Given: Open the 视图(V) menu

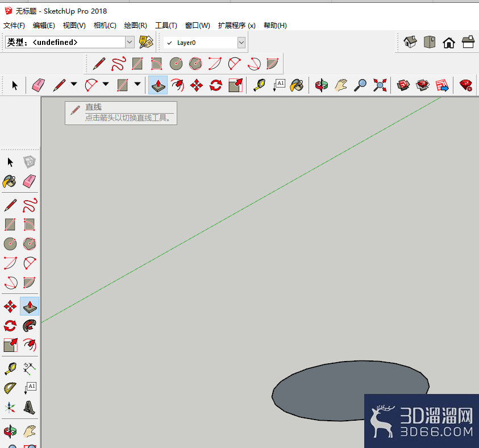Looking at the screenshot, I should pyautogui.click(x=74, y=26).
